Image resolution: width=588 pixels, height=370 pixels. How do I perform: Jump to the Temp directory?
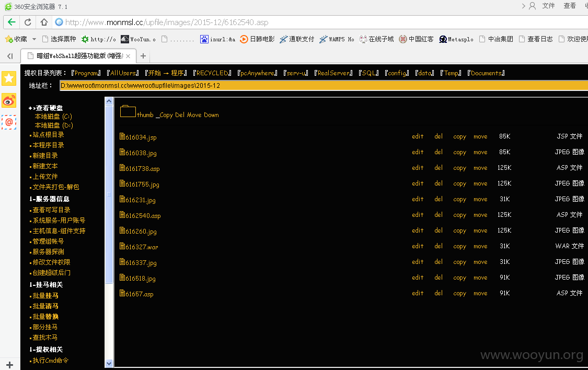coord(451,73)
